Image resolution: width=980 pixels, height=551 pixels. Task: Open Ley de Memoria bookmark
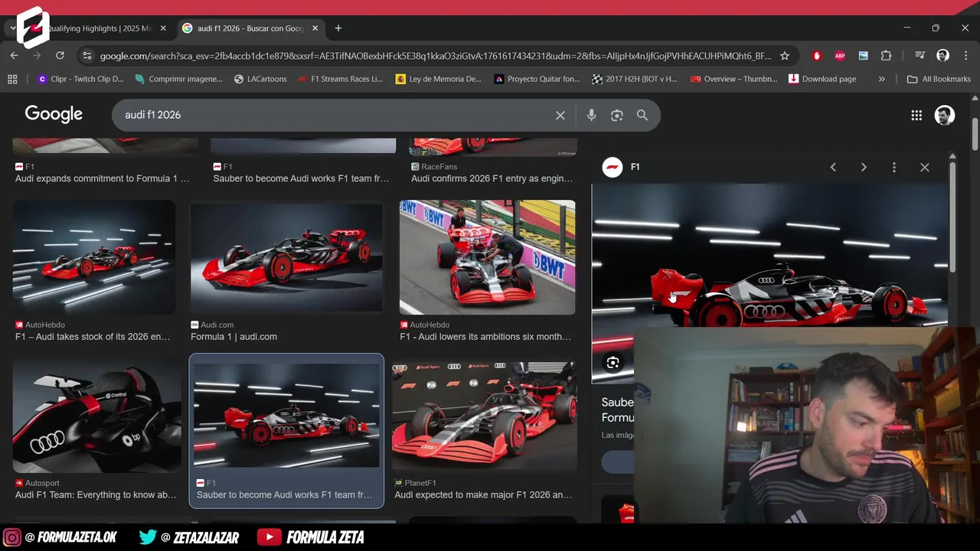point(439,79)
